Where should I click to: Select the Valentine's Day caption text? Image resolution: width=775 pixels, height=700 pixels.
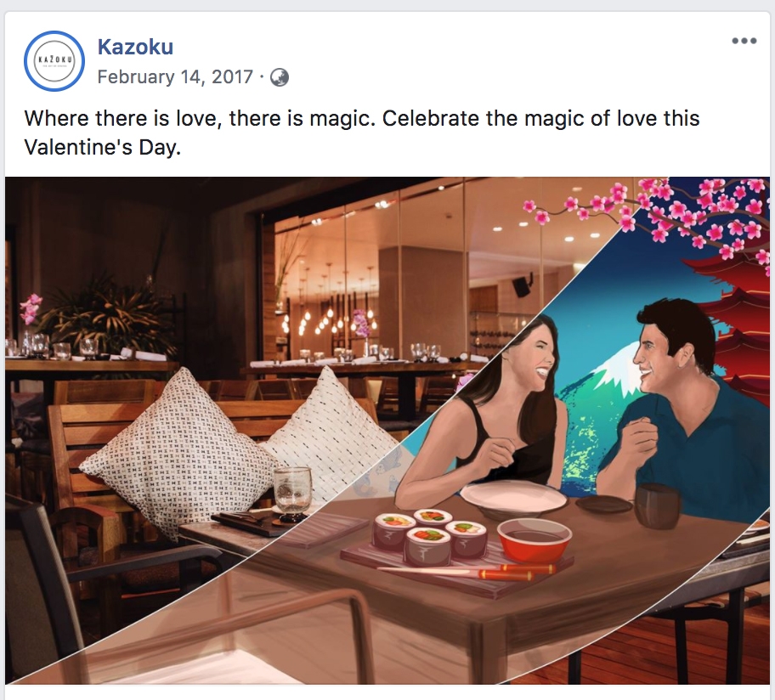361,133
